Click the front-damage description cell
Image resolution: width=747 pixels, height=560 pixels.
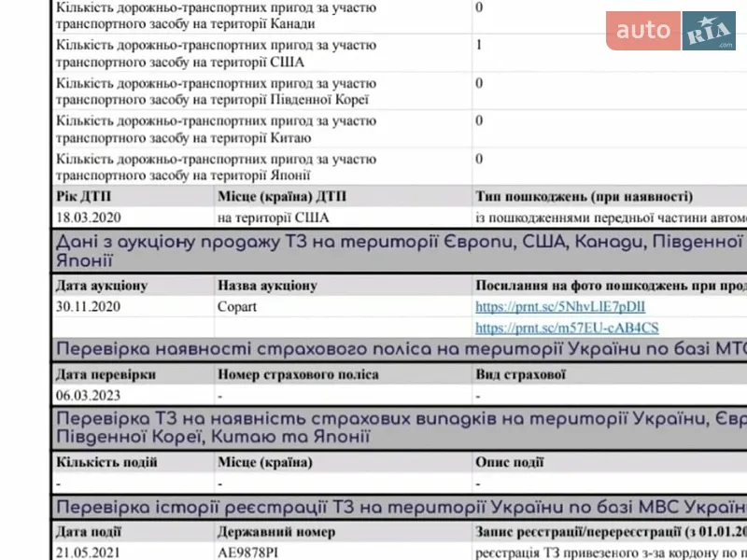click(x=612, y=217)
